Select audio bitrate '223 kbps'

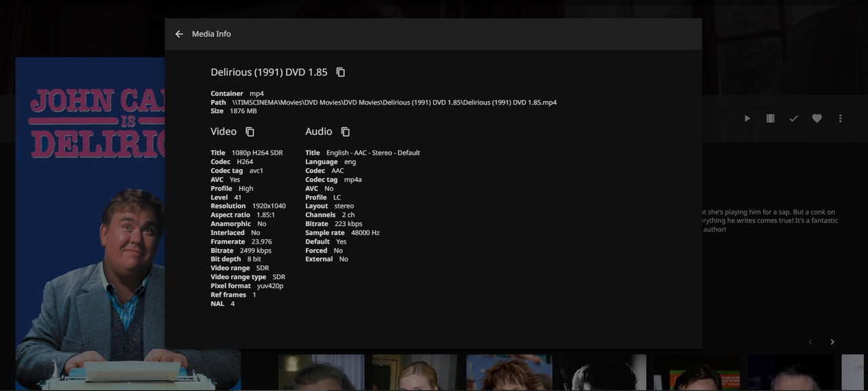pyautogui.click(x=348, y=224)
